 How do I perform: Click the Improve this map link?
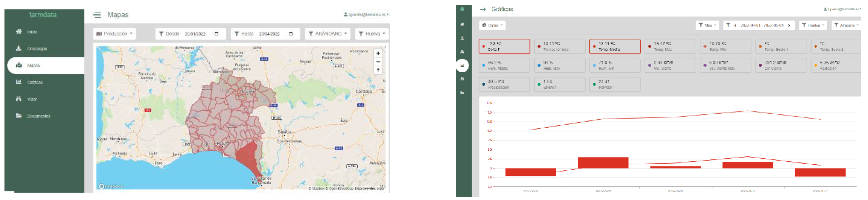tap(369, 189)
